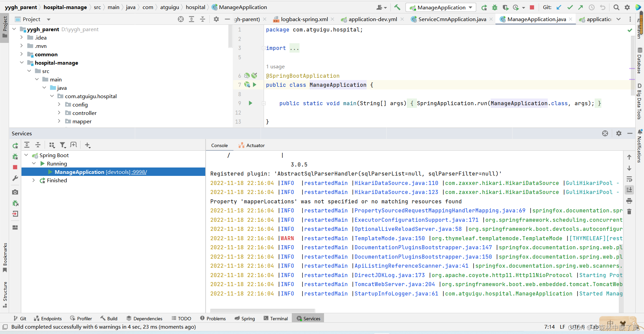Clear console output with trash icon
Viewport: 644px width, 334px height.
pos(629,212)
